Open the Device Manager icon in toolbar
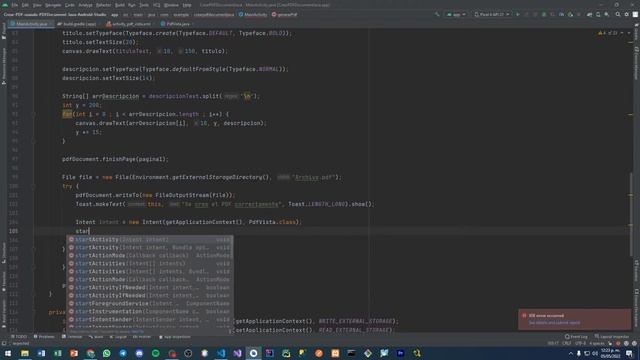 click(x=598, y=14)
